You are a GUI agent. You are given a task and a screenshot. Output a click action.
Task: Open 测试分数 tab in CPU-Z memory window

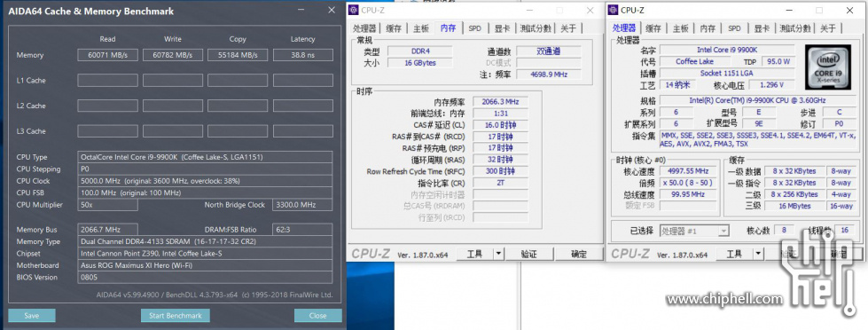(536, 28)
